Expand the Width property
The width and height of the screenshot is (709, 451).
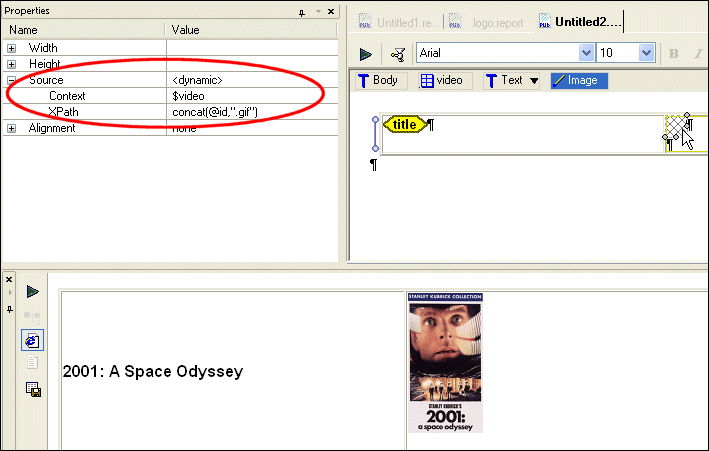[x=12, y=48]
